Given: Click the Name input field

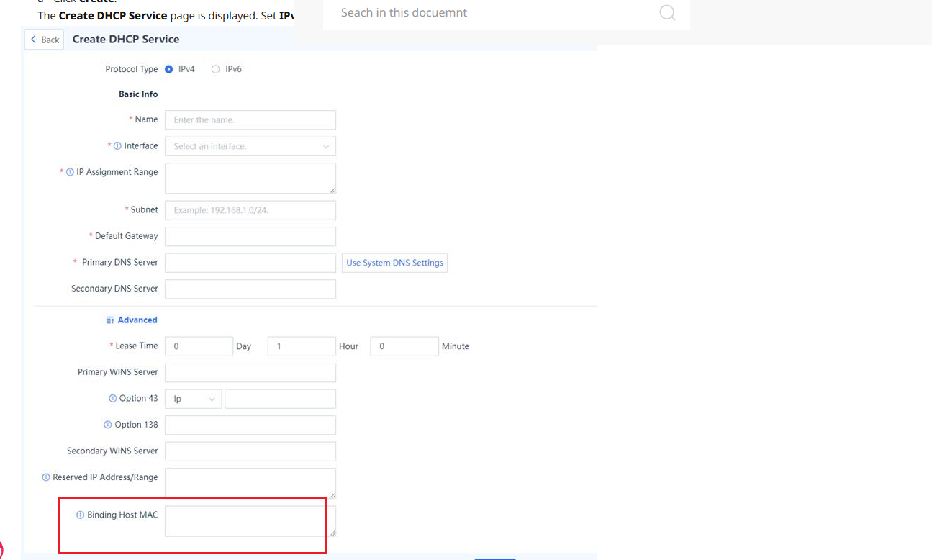Looking at the screenshot, I should pyautogui.click(x=250, y=120).
